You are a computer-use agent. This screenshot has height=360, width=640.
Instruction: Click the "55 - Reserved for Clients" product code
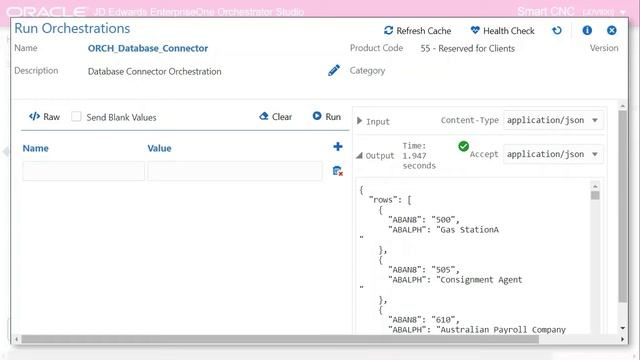coord(467,48)
